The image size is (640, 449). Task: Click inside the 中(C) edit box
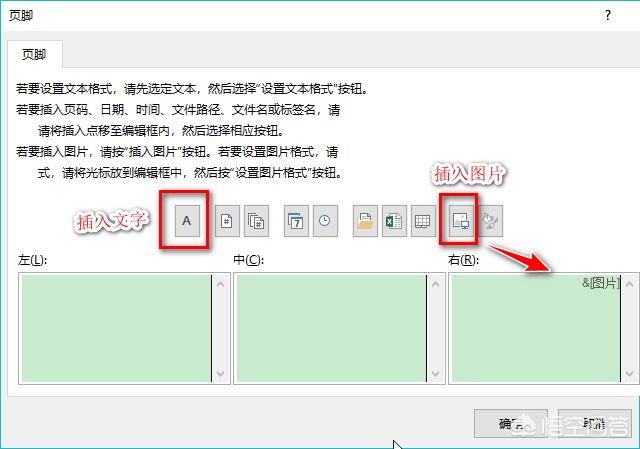coord(331,329)
